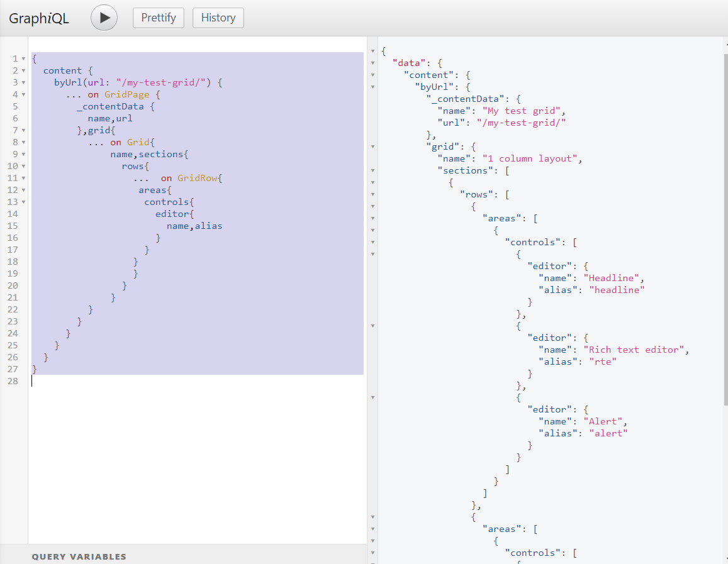Fold the 'content {' block on line 2

[x=24, y=71]
